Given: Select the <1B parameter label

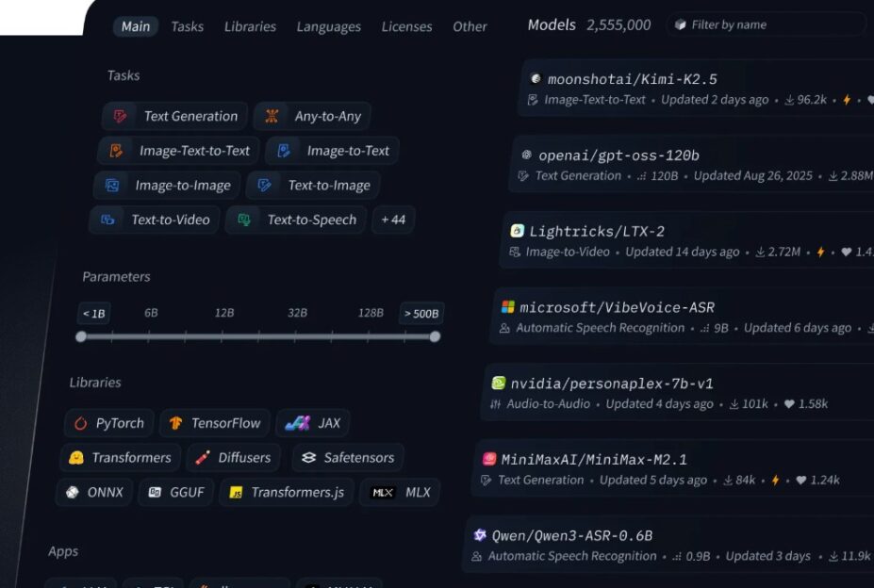Looking at the screenshot, I should (x=93, y=313).
